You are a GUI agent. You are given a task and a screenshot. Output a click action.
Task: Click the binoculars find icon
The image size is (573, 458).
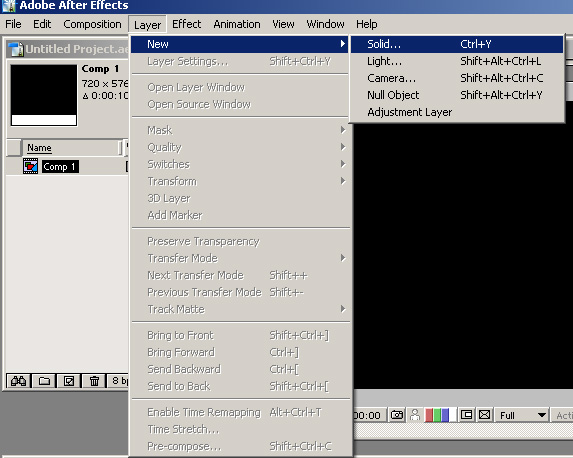click(18, 381)
